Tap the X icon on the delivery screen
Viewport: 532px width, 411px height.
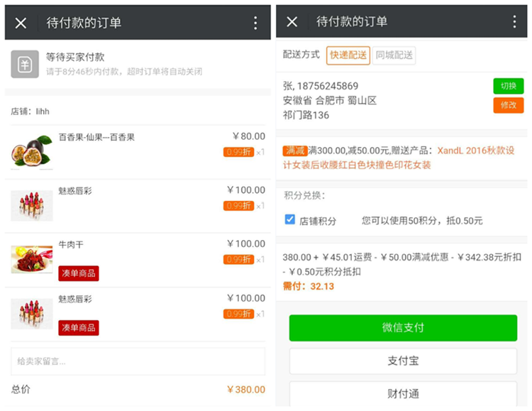292,22
